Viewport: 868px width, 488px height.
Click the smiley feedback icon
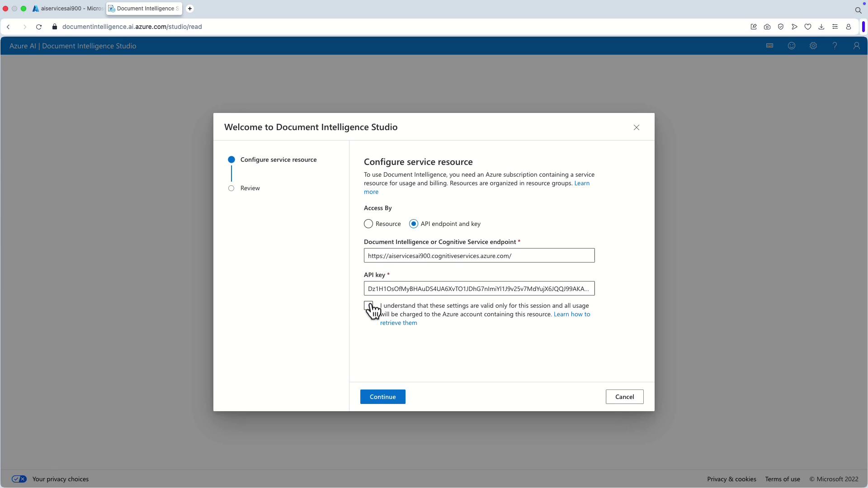pos(791,46)
